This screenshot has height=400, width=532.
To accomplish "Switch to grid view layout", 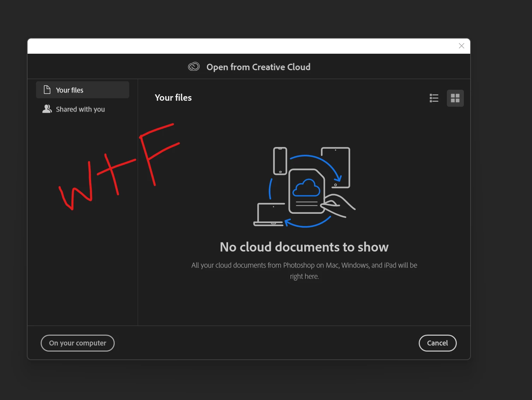I will (x=455, y=98).
